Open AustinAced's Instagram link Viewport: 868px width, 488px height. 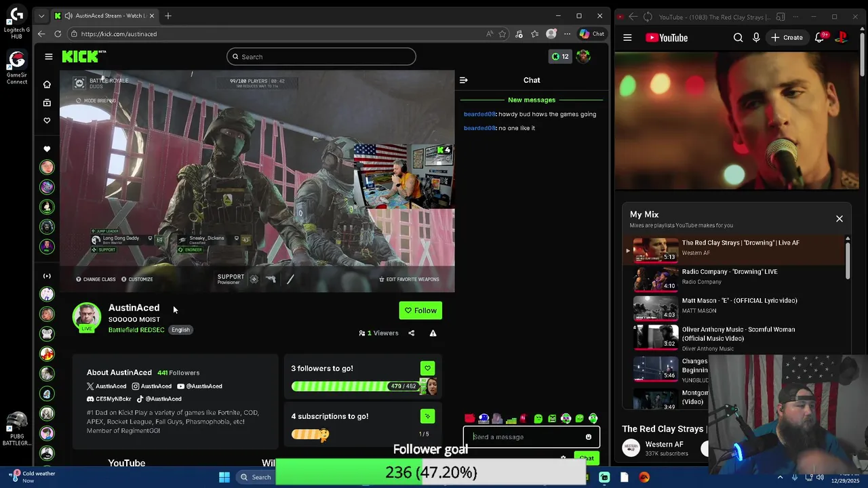[x=152, y=386]
